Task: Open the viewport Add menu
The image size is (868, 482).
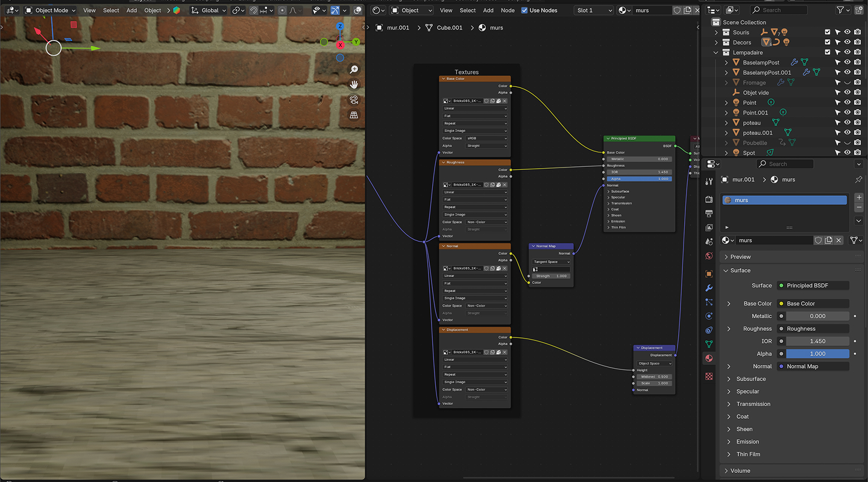Action: click(x=131, y=10)
